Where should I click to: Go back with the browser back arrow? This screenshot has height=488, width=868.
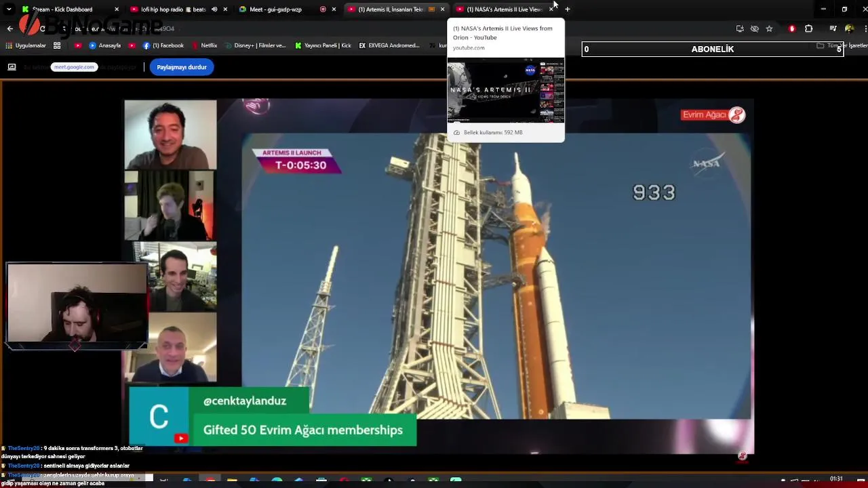[9, 28]
